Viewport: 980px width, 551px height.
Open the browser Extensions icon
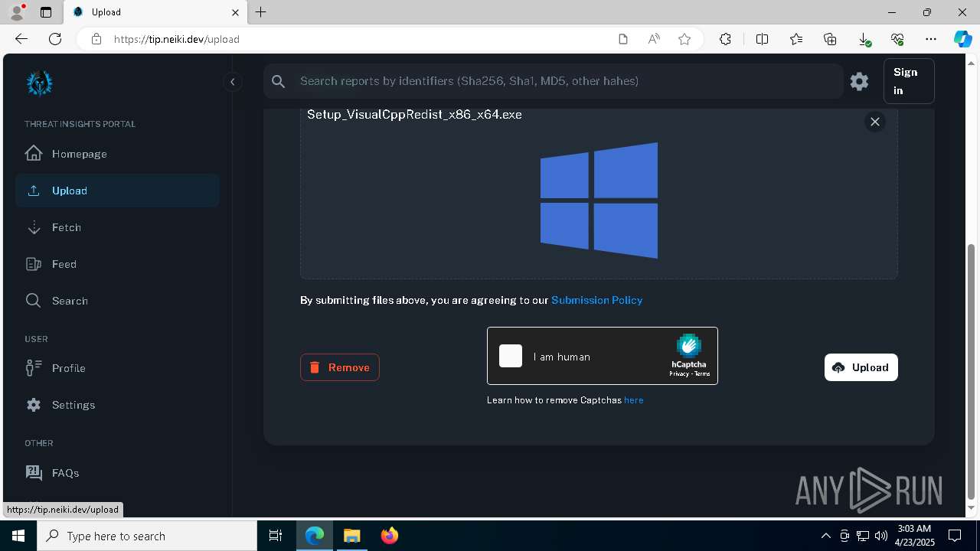(726, 39)
